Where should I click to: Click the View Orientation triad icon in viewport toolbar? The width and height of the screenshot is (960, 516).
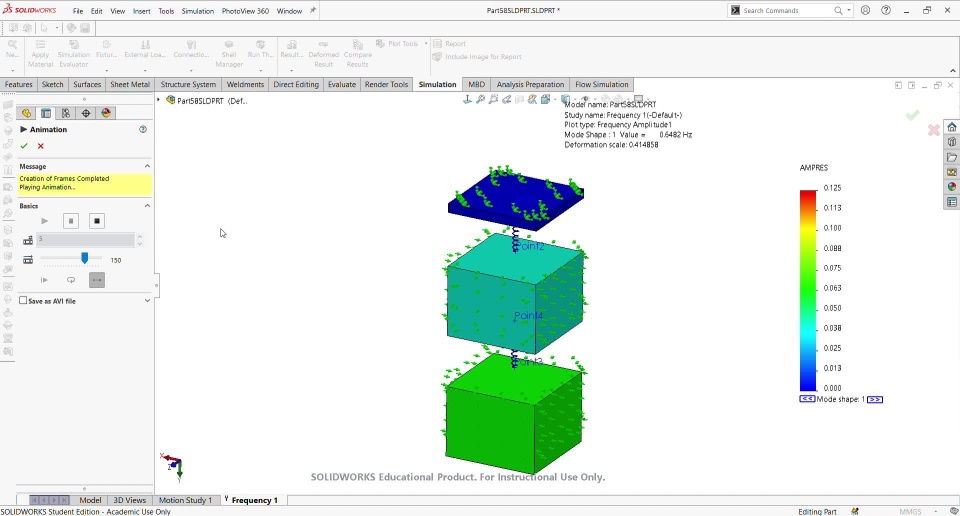[467, 99]
